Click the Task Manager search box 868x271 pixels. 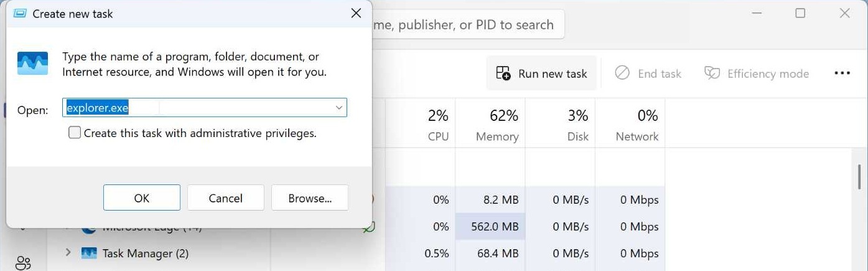(467, 25)
